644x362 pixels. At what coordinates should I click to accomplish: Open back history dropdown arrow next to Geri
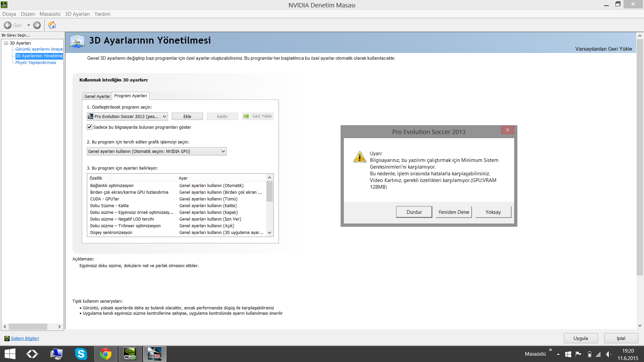pos(29,25)
